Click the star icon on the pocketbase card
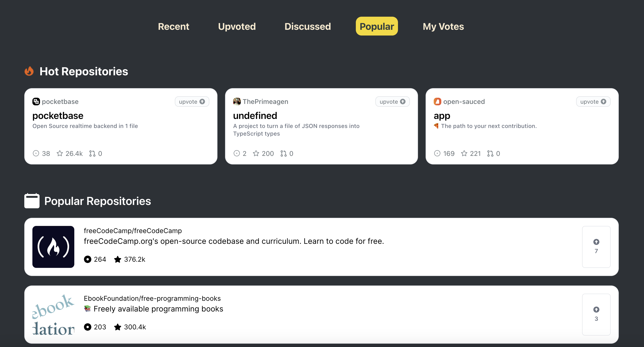Screen dimensions: 644x347 pos(60,153)
